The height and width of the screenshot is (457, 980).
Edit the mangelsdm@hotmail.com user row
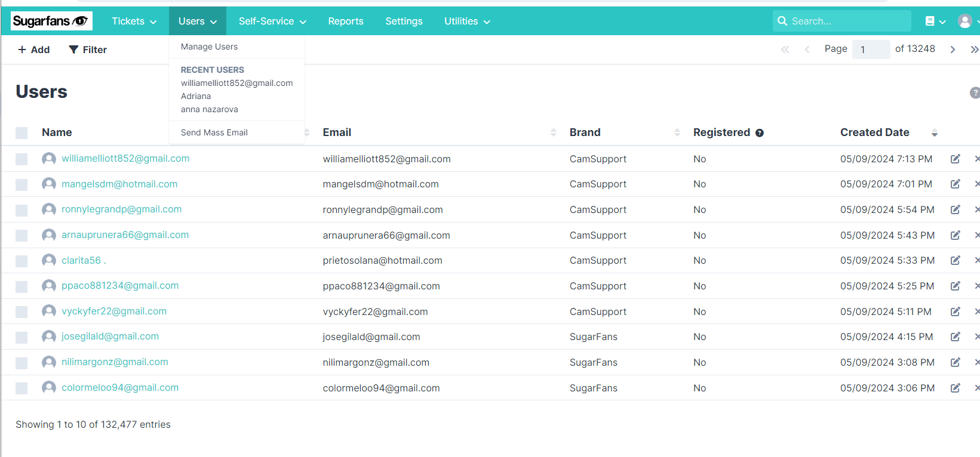click(x=956, y=184)
